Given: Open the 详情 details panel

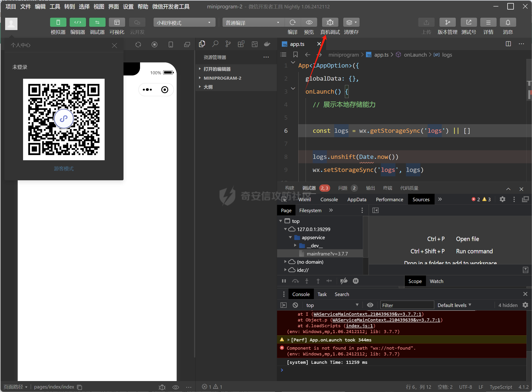Looking at the screenshot, I should tap(488, 22).
